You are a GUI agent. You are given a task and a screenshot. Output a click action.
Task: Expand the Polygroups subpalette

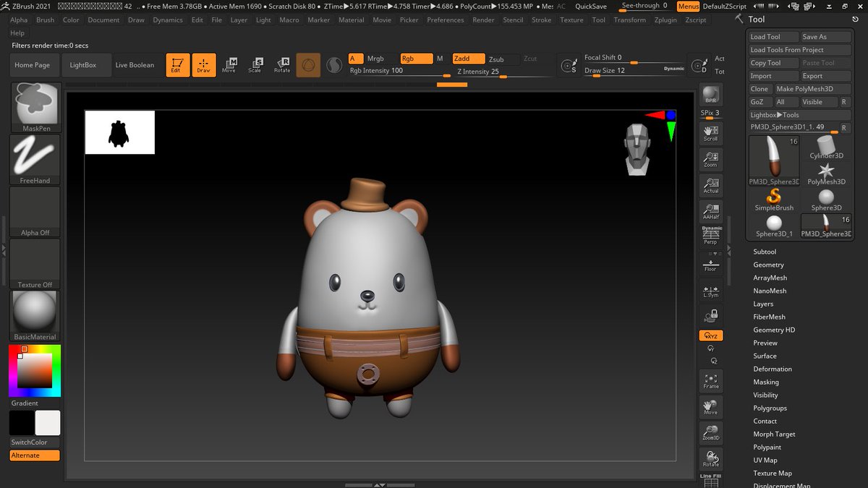pos(770,408)
